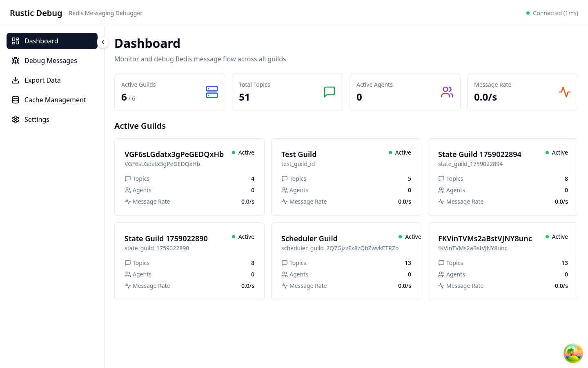588x368 pixels.
Task: Click the database icon beside Cache Management
Action: [16, 100]
